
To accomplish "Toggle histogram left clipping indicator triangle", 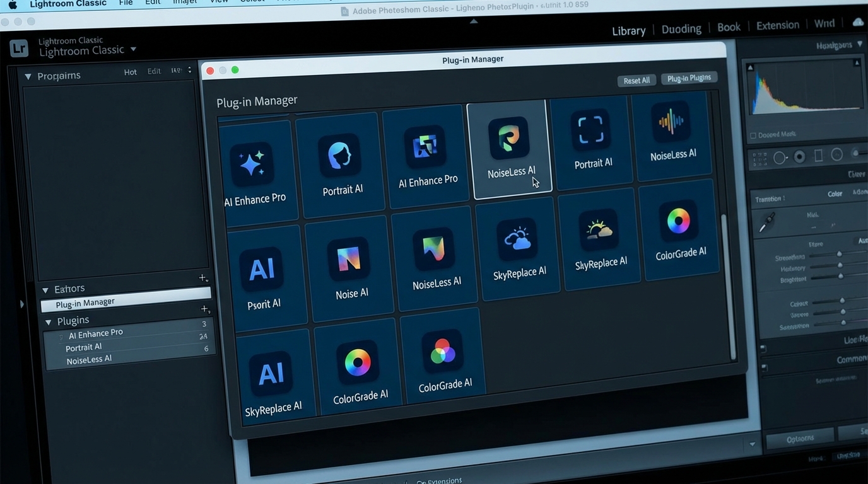I will click(x=750, y=67).
